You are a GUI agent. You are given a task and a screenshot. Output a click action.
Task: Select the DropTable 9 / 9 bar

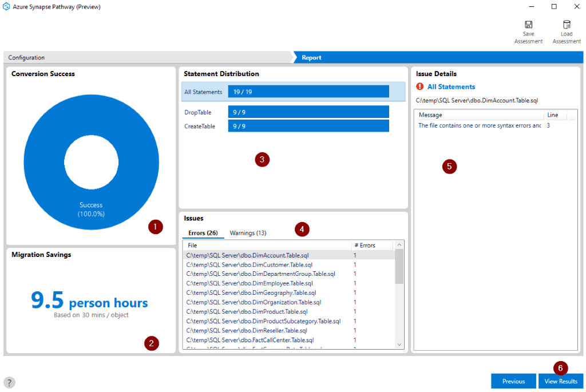pos(308,112)
